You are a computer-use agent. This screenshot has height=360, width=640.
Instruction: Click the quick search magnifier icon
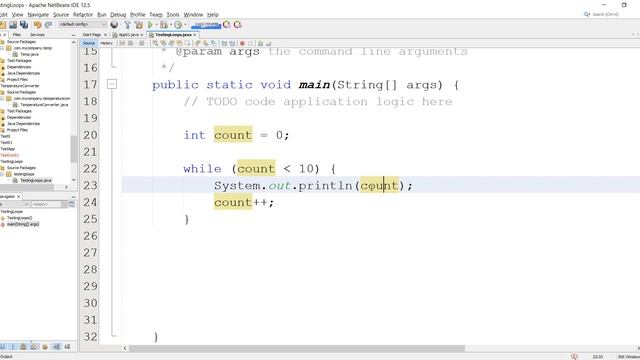pos(587,14)
